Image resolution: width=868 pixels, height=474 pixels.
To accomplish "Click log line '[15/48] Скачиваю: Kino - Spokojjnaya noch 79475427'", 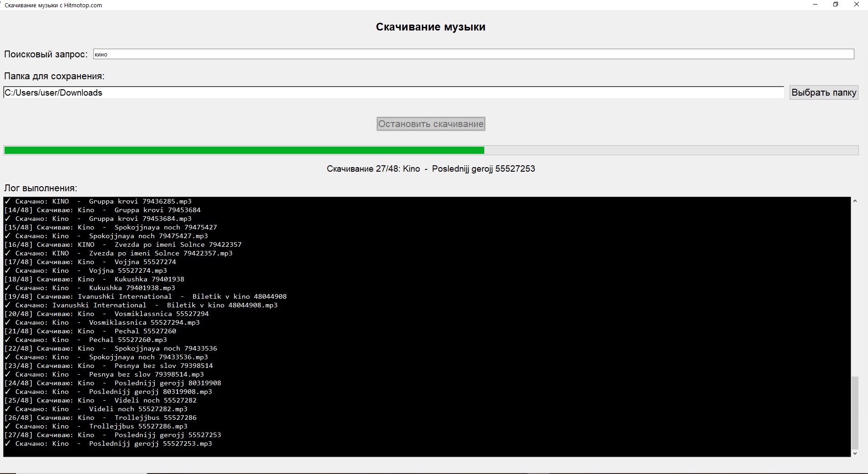I will [111, 227].
